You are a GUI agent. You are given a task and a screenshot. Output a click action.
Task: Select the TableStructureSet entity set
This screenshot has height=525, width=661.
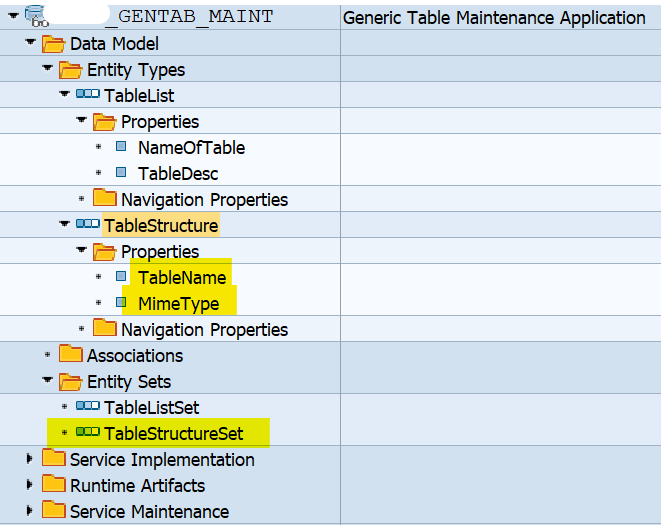tap(174, 434)
